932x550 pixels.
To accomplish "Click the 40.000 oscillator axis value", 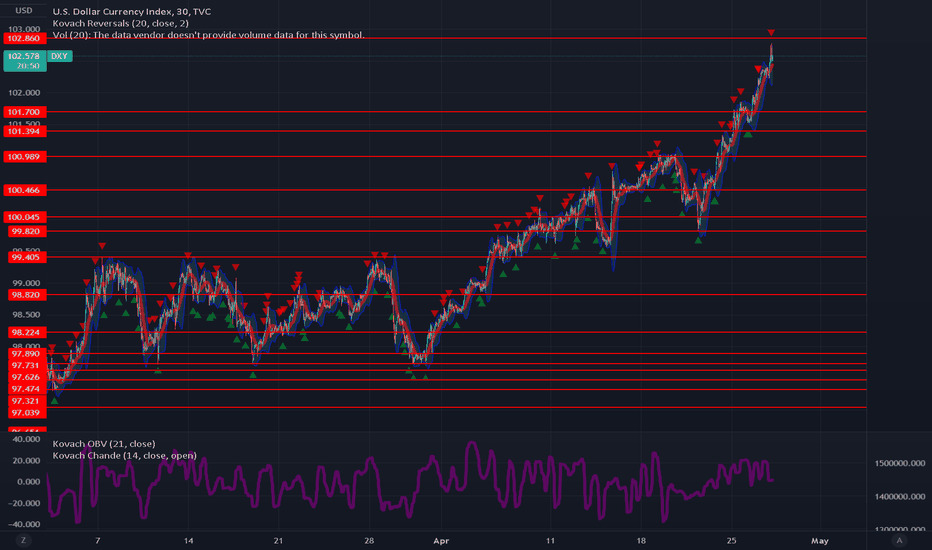I will click(26, 439).
